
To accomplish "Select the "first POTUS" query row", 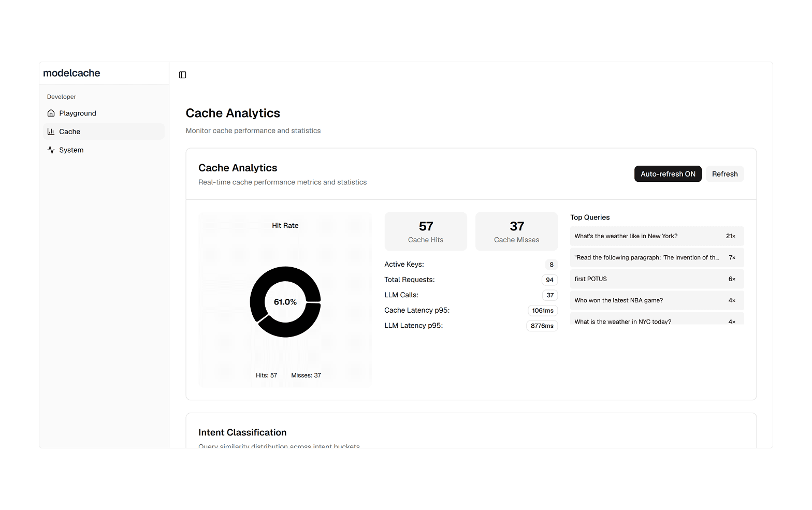I will coord(657,279).
